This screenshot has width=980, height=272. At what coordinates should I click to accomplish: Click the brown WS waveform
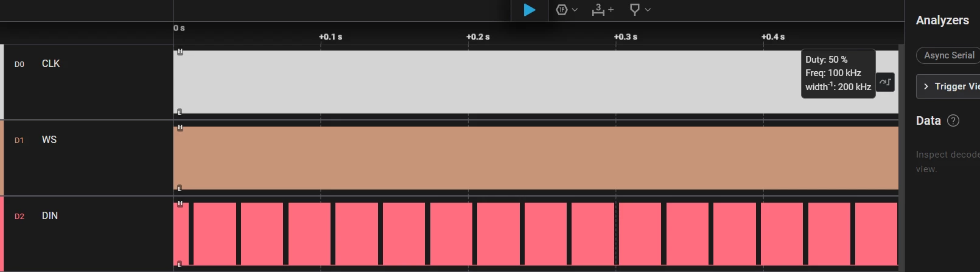(x=536, y=158)
